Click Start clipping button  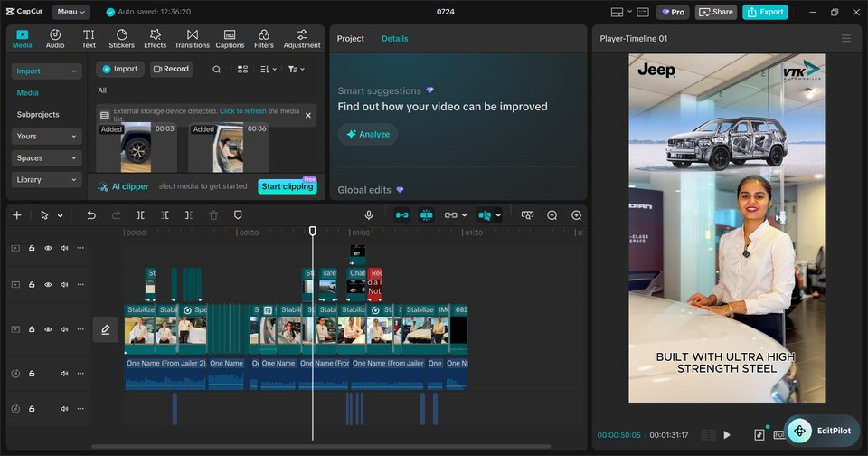[x=288, y=186]
